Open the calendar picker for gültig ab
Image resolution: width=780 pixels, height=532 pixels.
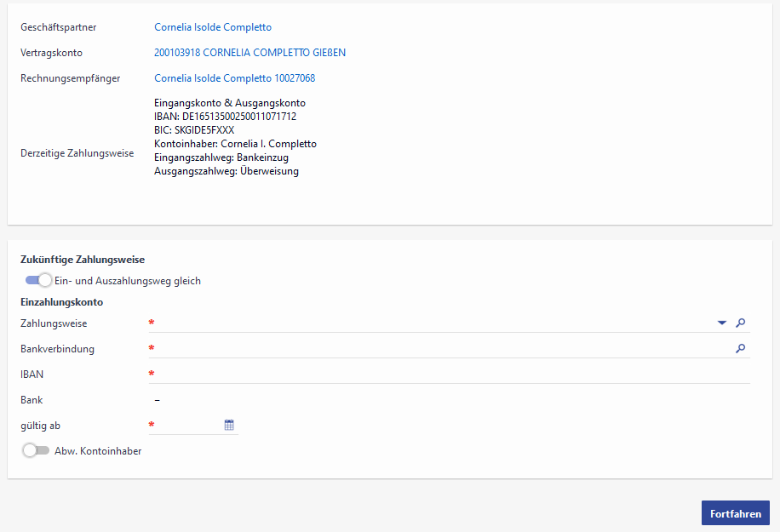point(229,425)
